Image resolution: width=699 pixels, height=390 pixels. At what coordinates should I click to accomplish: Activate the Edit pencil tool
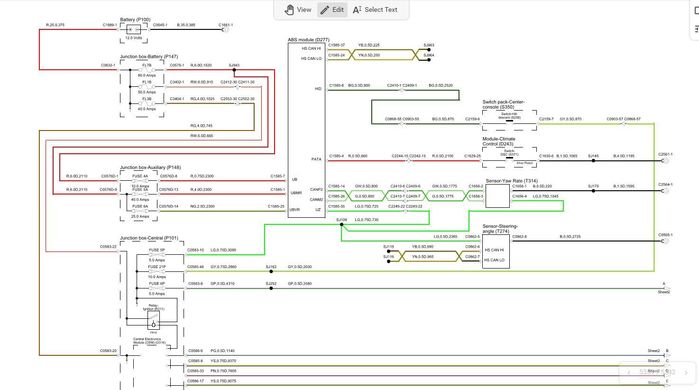(x=332, y=9)
